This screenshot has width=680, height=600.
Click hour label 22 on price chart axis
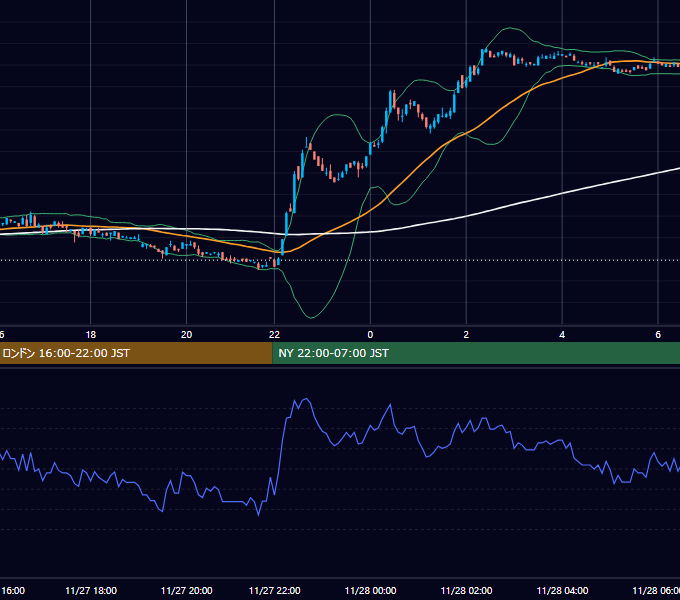pos(275,335)
